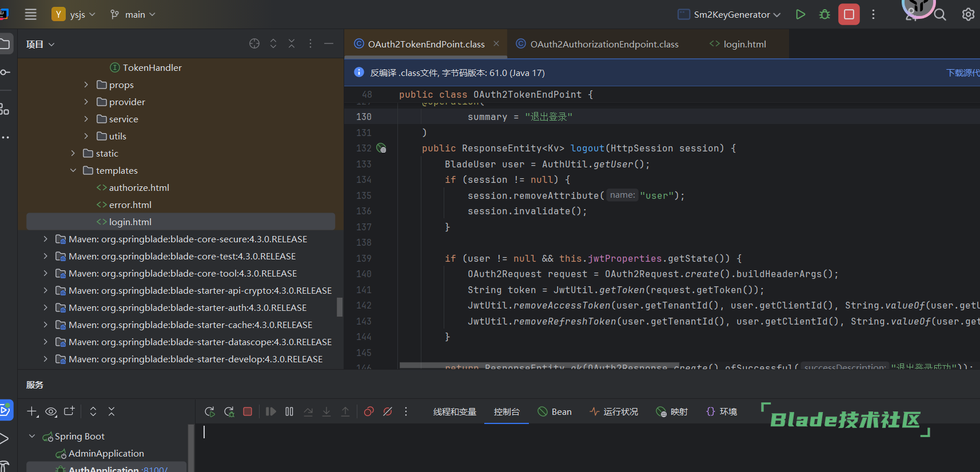Expand the service folder
The image size is (980, 472).
[x=86, y=119]
